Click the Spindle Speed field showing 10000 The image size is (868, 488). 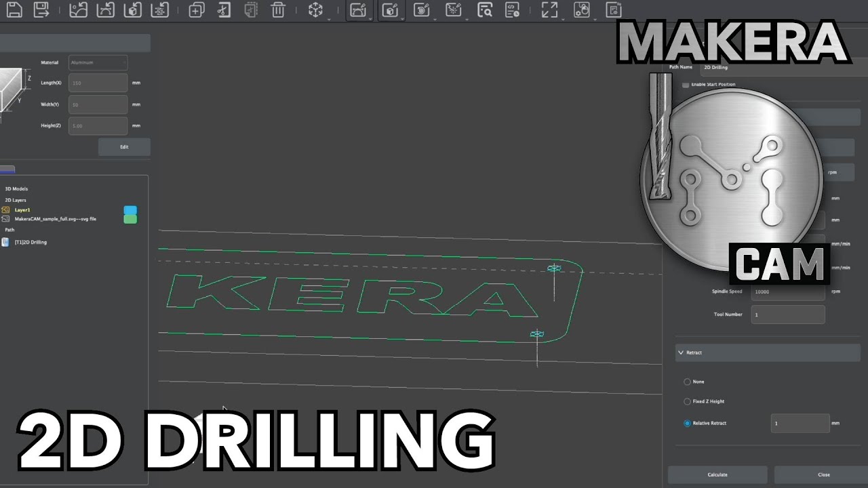pos(788,291)
